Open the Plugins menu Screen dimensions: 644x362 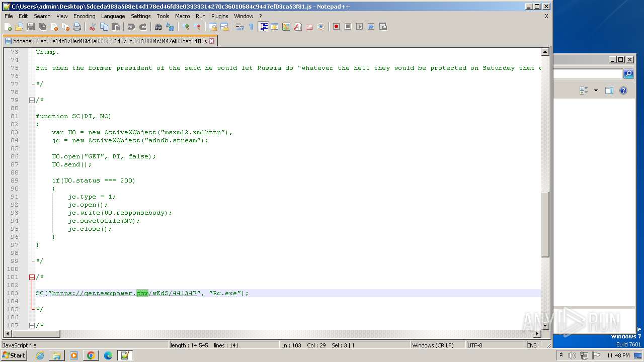pyautogui.click(x=220, y=16)
